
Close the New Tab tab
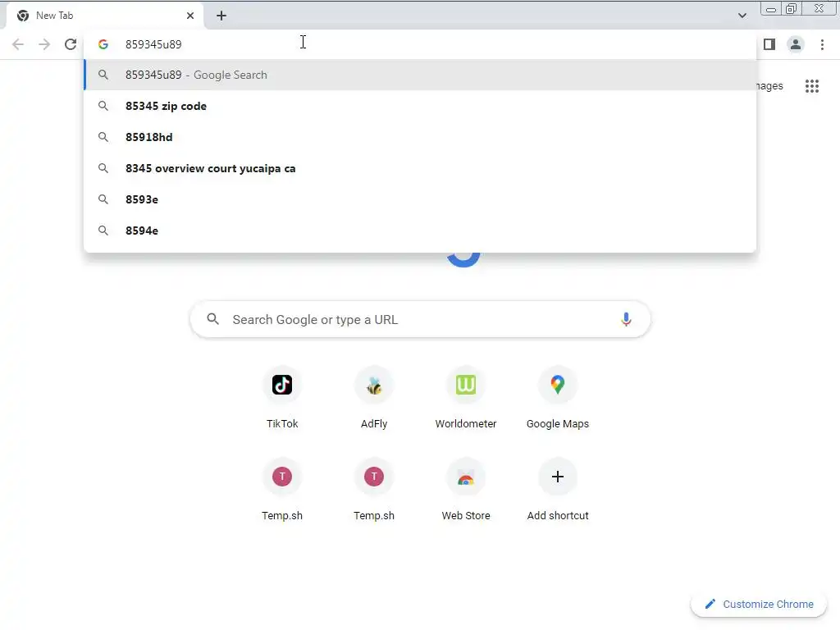(x=190, y=16)
